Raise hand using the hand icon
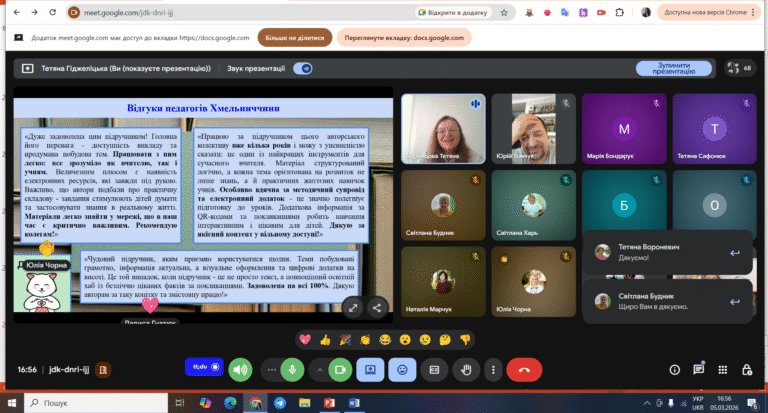 click(x=466, y=370)
